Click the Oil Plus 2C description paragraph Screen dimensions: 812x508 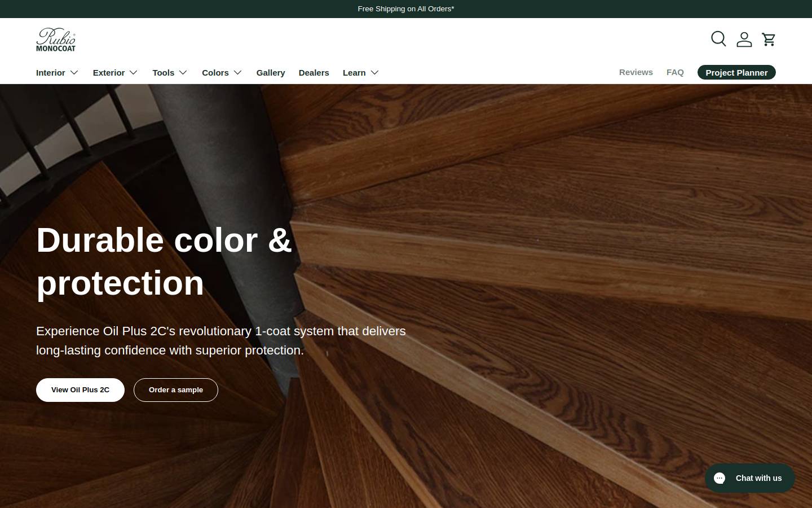pos(221,340)
